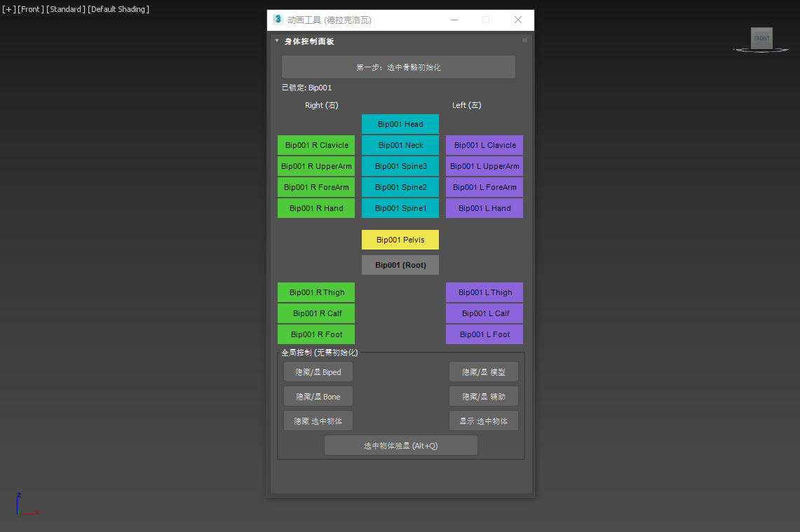
Task: Select the Bip001 (Root) button
Action: (x=400, y=265)
